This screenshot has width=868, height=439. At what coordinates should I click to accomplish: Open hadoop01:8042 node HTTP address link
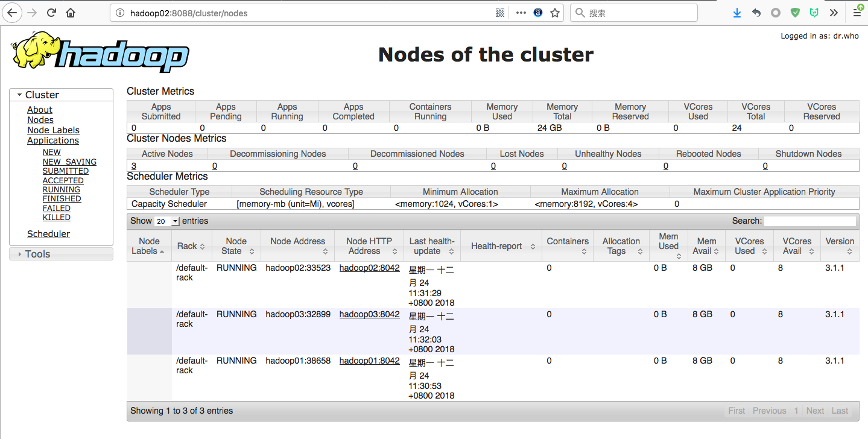point(369,361)
